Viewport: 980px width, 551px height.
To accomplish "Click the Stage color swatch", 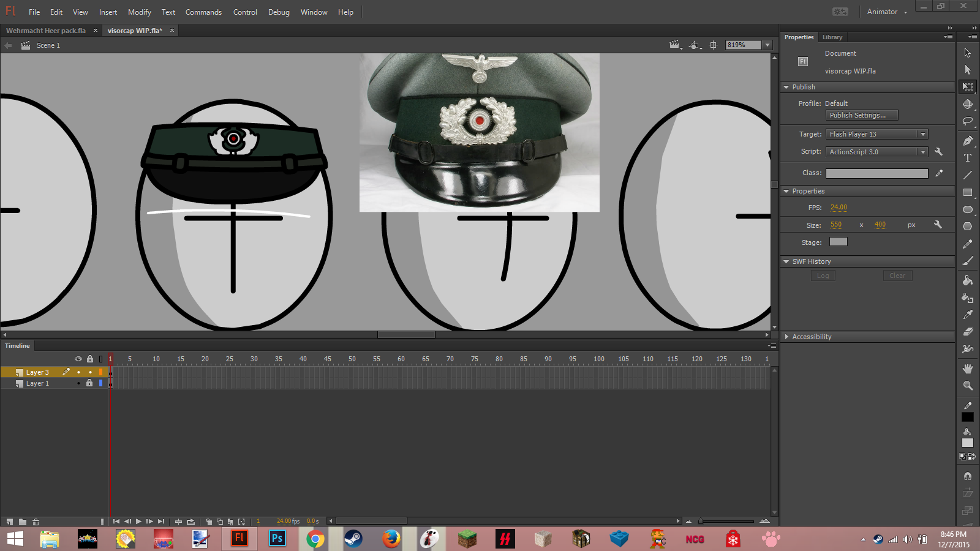I will click(x=838, y=242).
